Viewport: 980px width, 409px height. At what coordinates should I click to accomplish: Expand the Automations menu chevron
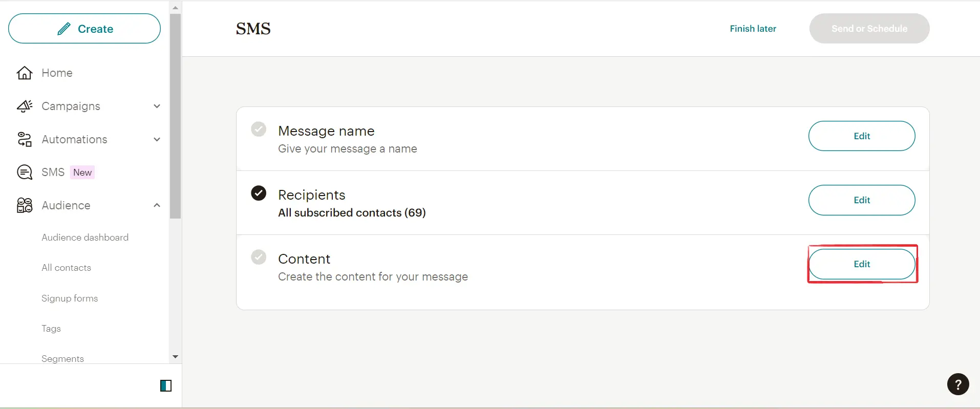pos(157,139)
